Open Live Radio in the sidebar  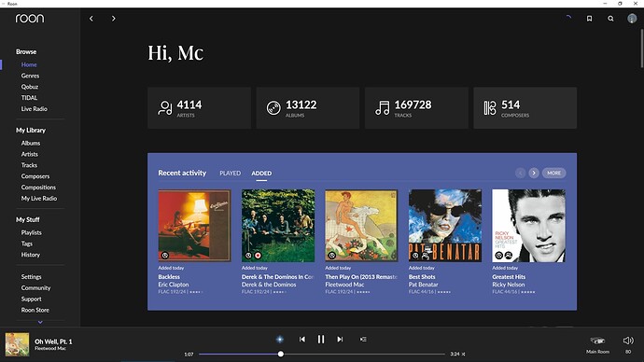pyautogui.click(x=35, y=109)
